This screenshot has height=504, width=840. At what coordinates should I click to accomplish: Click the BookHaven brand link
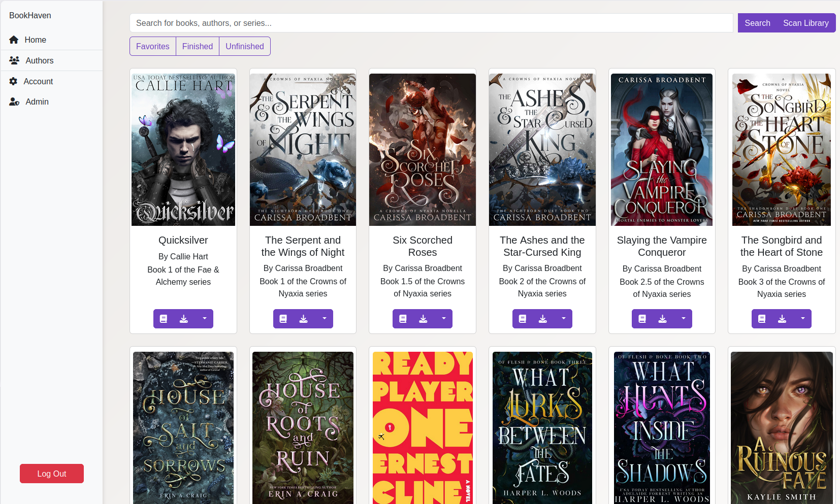(30, 15)
